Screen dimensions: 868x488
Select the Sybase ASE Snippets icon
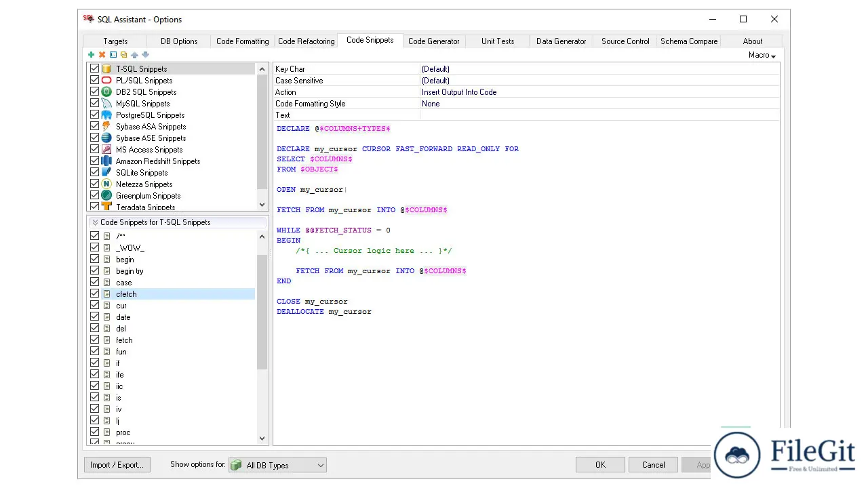point(106,138)
